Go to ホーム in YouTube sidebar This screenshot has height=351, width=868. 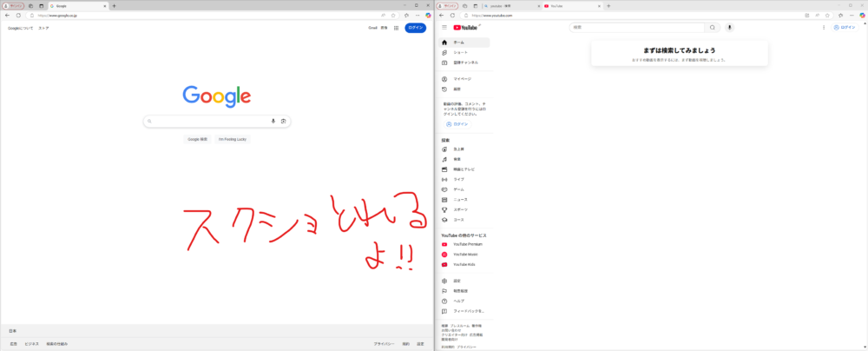click(x=464, y=43)
